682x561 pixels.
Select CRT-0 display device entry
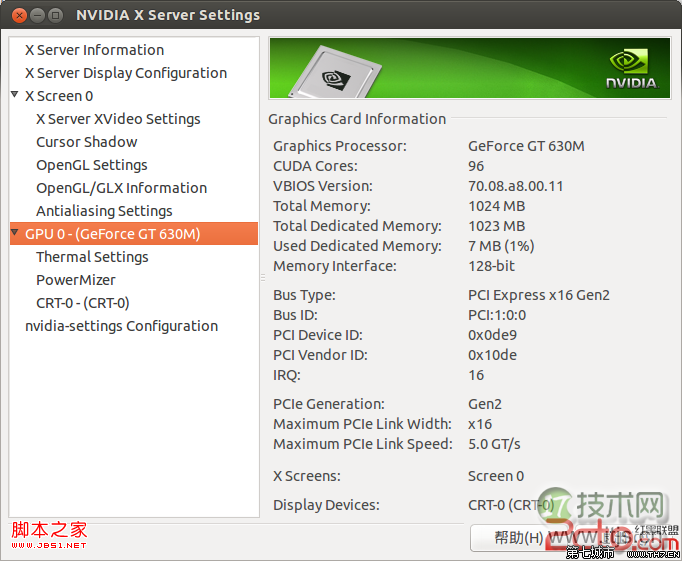[x=83, y=303]
